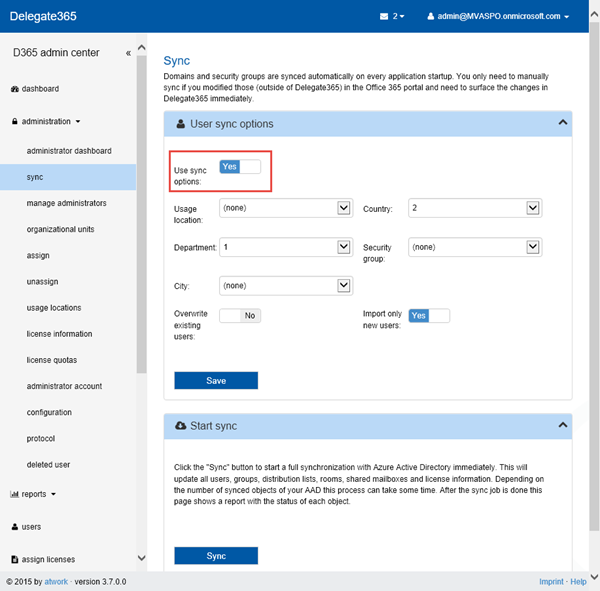Collapse the User sync options panel
Viewport: 600px width, 591px height.
pyautogui.click(x=563, y=123)
